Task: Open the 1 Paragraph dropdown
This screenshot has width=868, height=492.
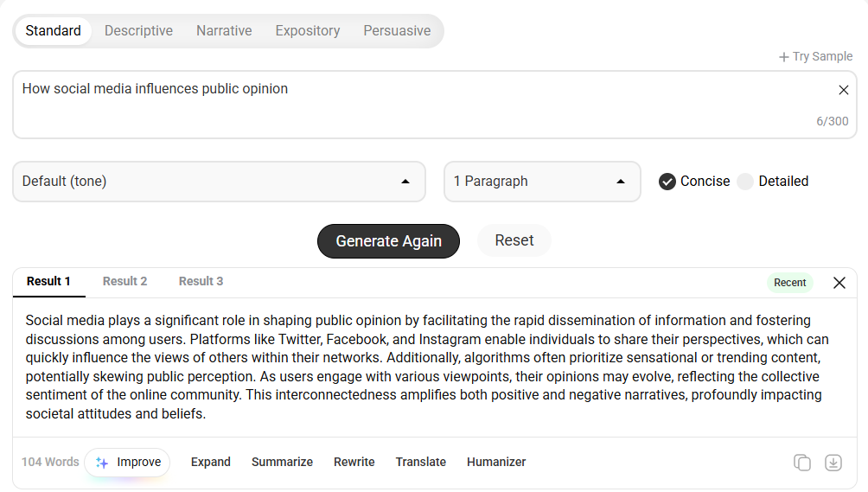Action: tap(542, 182)
